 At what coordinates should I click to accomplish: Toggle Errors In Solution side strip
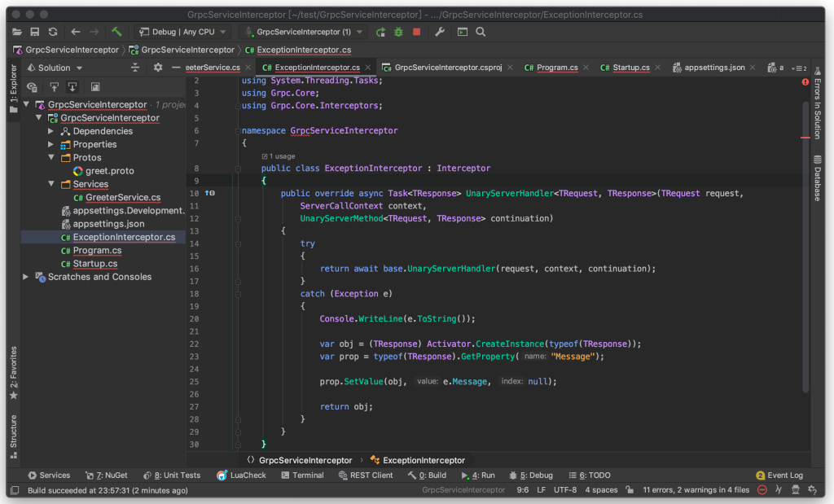pyautogui.click(x=818, y=103)
